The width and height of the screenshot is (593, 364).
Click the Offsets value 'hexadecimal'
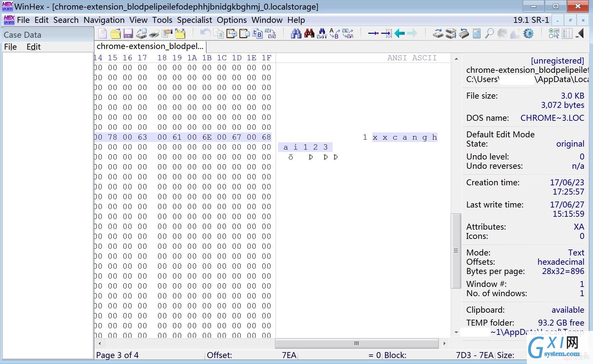561,262
